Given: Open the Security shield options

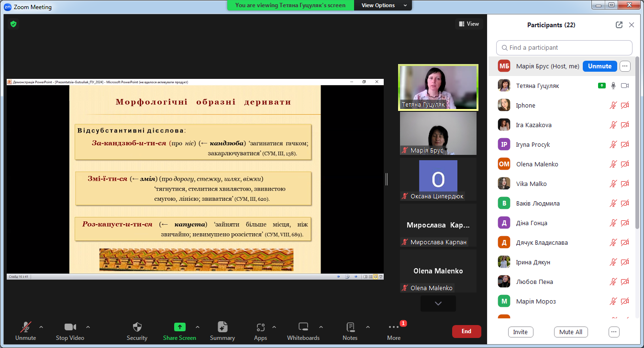Looking at the screenshot, I should pyautogui.click(x=137, y=331).
